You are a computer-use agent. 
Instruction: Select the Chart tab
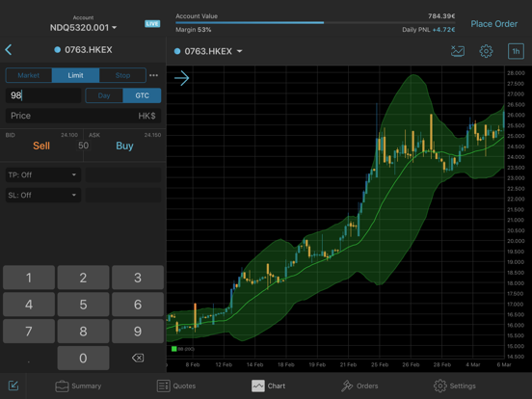pos(268,386)
